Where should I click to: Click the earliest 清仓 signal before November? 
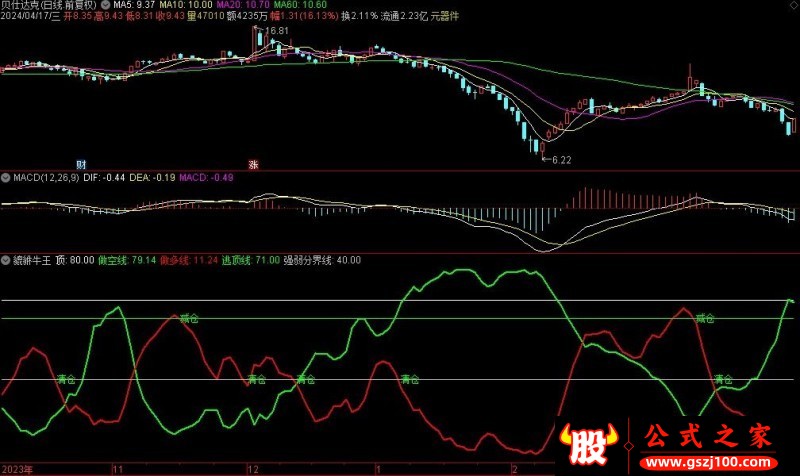click(66, 380)
